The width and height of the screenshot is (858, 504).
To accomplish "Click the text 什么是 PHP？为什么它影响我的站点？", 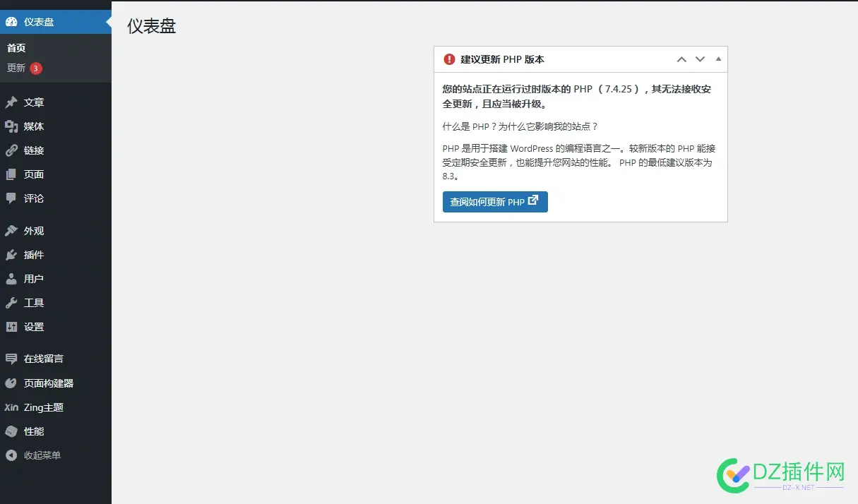I will 520,126.
